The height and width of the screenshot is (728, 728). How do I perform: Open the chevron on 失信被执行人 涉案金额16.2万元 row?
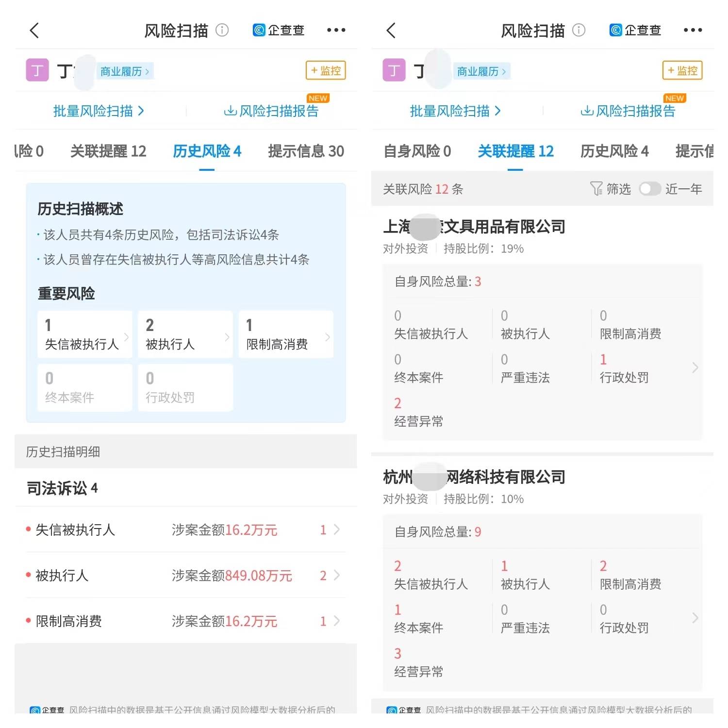click(337, 530)
